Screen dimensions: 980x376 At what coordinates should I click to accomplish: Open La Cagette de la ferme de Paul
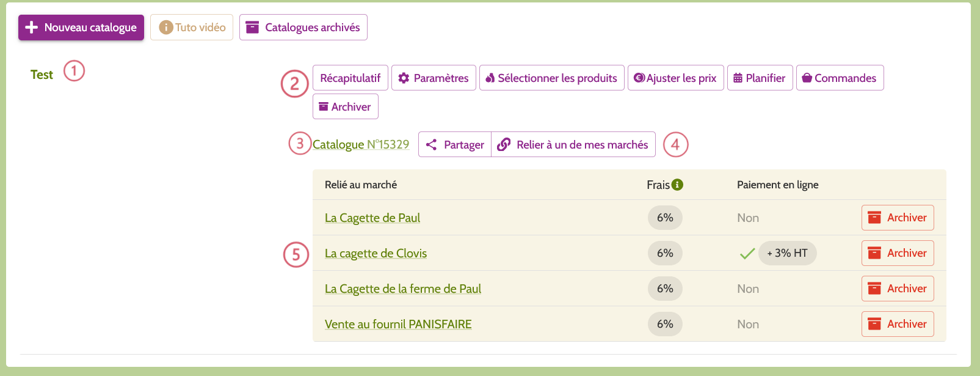pyautogui.click(x=403, y=289)
